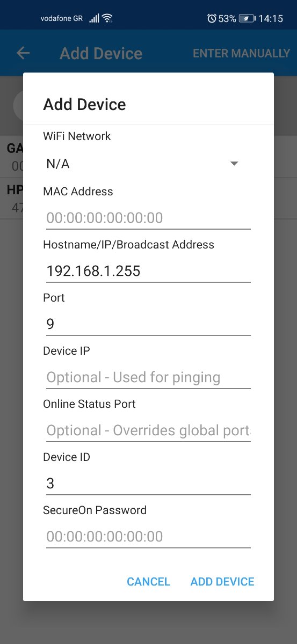Viewport: 297px width, 644px height.
Task: Tap the Online Status Port field
Action: tap(148, 430)
